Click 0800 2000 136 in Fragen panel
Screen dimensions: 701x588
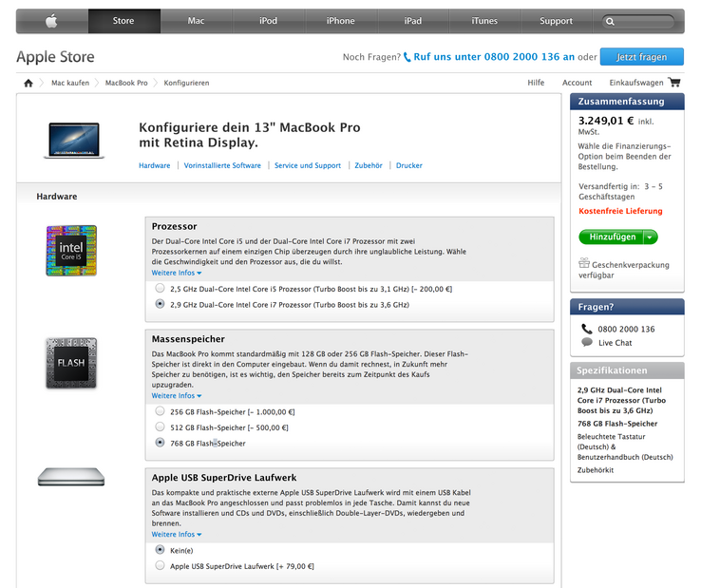click(x=626, y=329)
